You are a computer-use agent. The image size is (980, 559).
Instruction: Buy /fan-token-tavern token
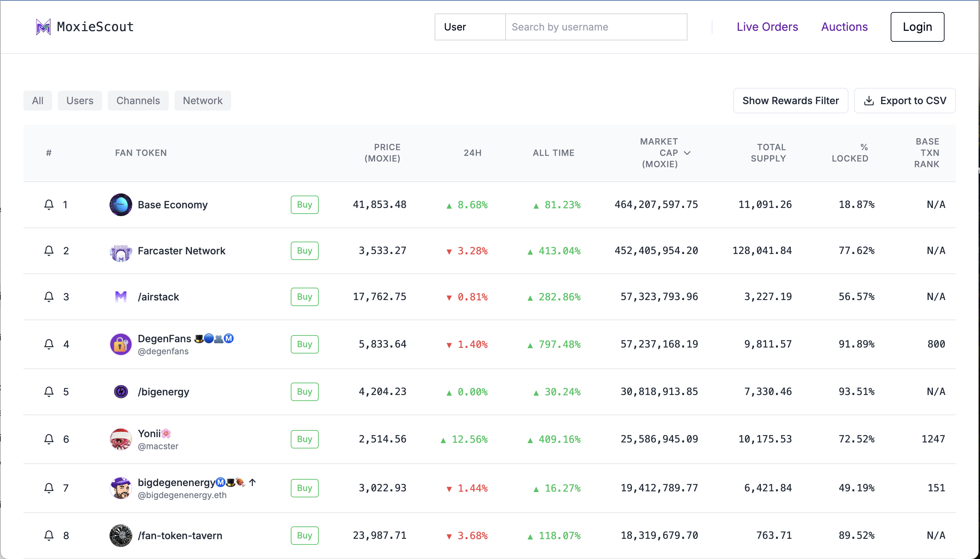coord(305,536)
